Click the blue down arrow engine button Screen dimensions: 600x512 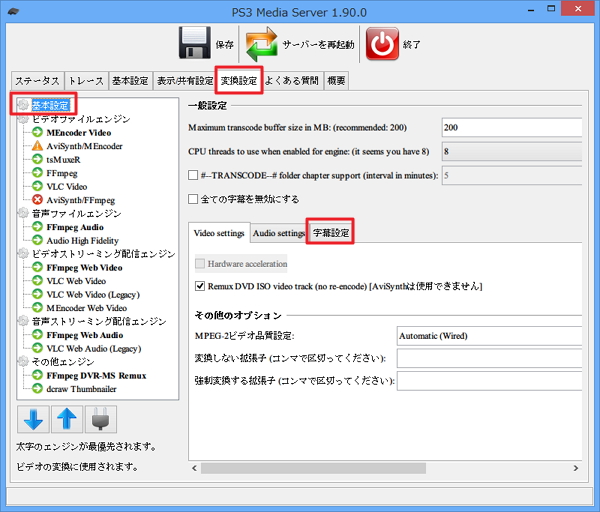33,419
